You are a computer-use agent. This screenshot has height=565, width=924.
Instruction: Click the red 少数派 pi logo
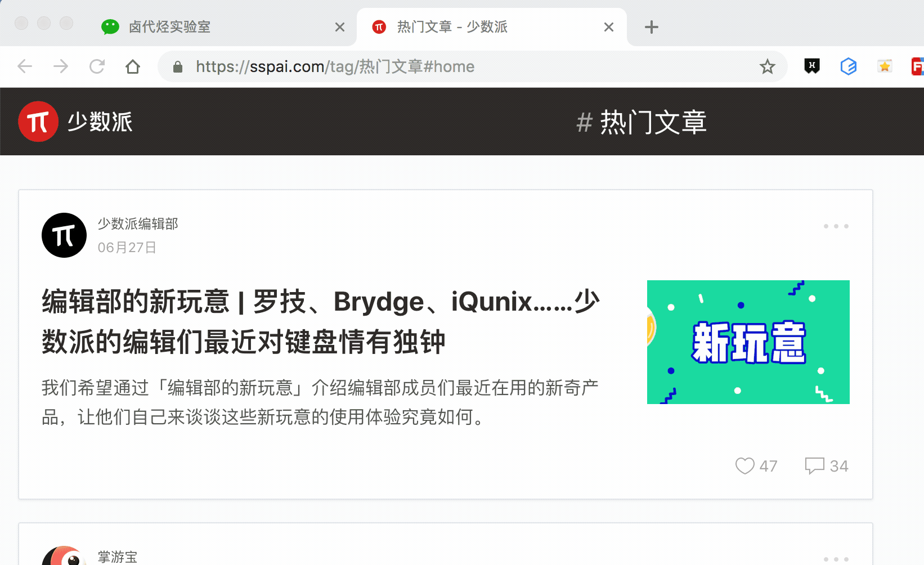pos(38,122)
